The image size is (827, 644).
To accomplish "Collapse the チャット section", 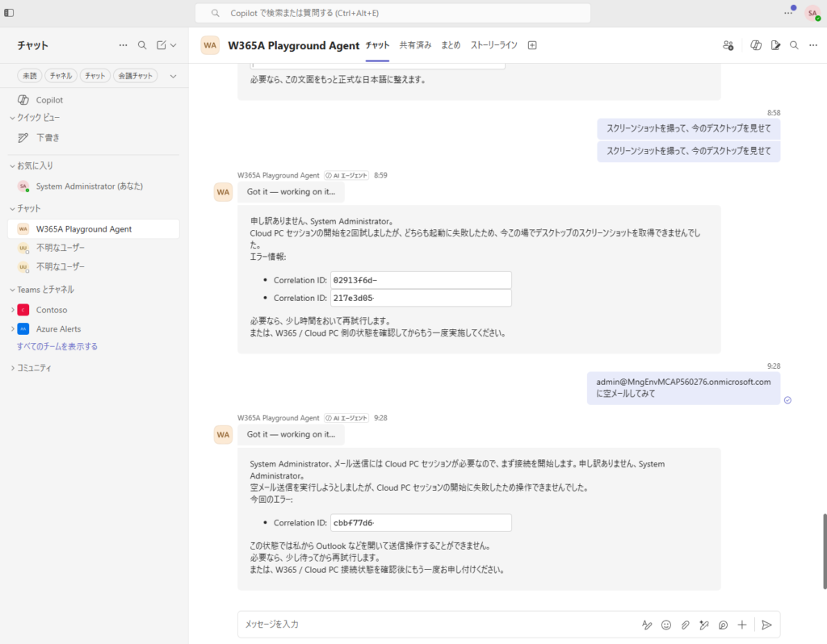I will coord(12,209).
